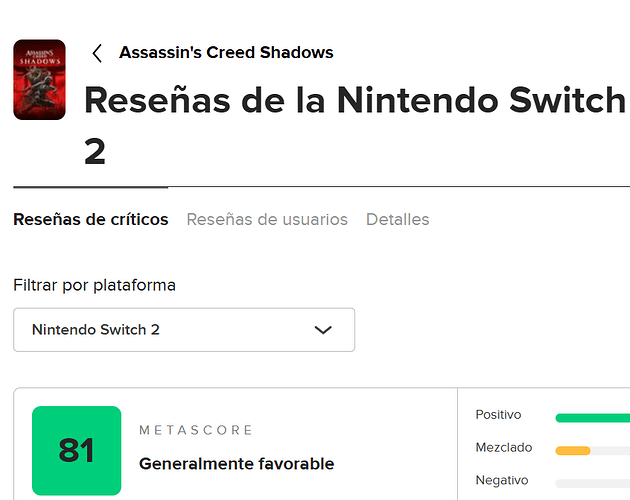Select the Mezclado reviews label
Image resolution: width=630 pixels, height=500 pixels.
tap(503, 447)
